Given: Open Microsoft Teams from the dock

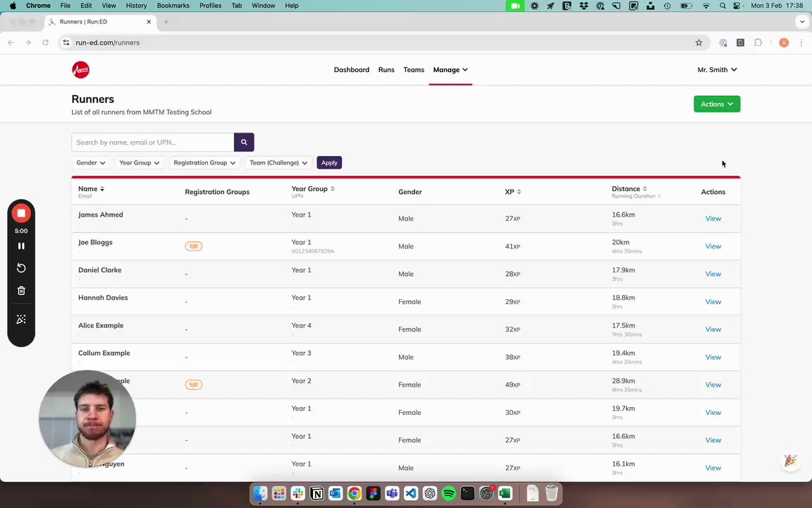Looking at the screenshot, I should click(x=392, y=493).
